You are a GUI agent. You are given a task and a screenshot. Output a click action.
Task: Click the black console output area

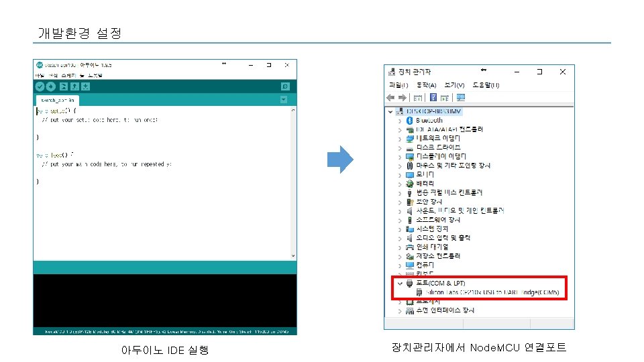165,300
